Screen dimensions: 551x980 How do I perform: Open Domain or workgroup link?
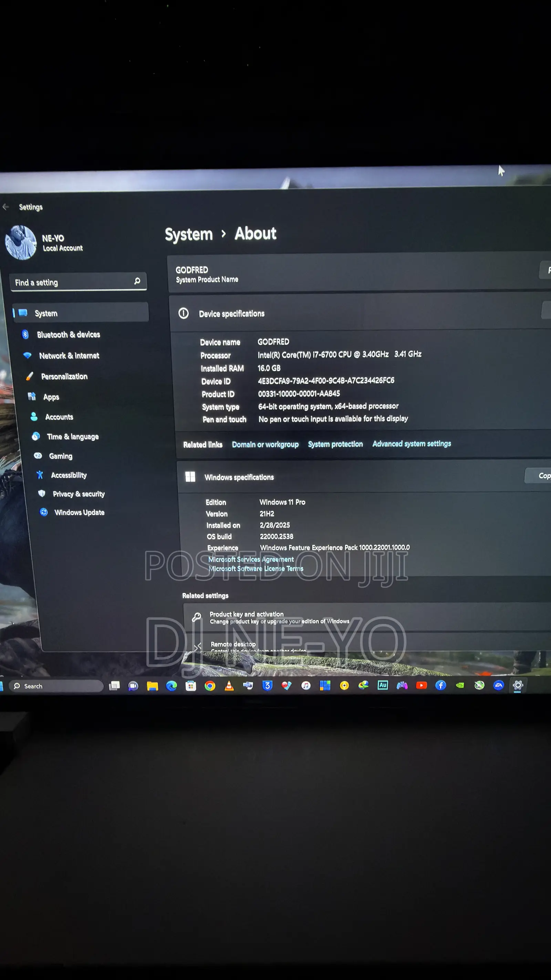[265, 445]
